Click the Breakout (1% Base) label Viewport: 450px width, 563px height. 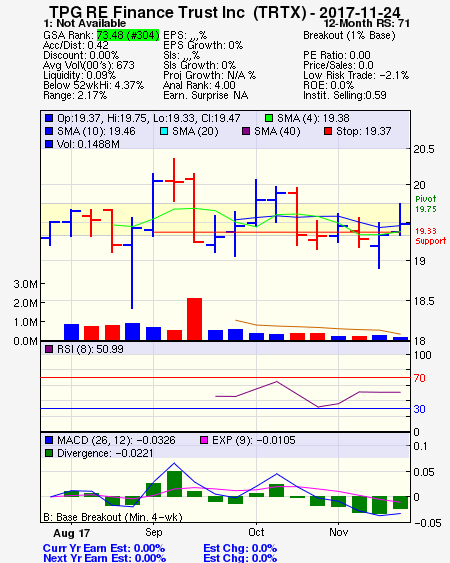pos(349,35)
